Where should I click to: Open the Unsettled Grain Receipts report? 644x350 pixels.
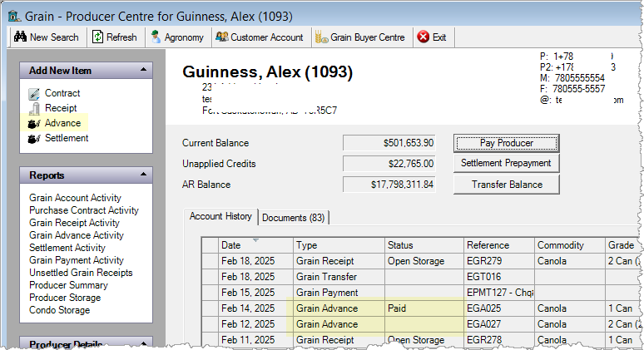81,273
